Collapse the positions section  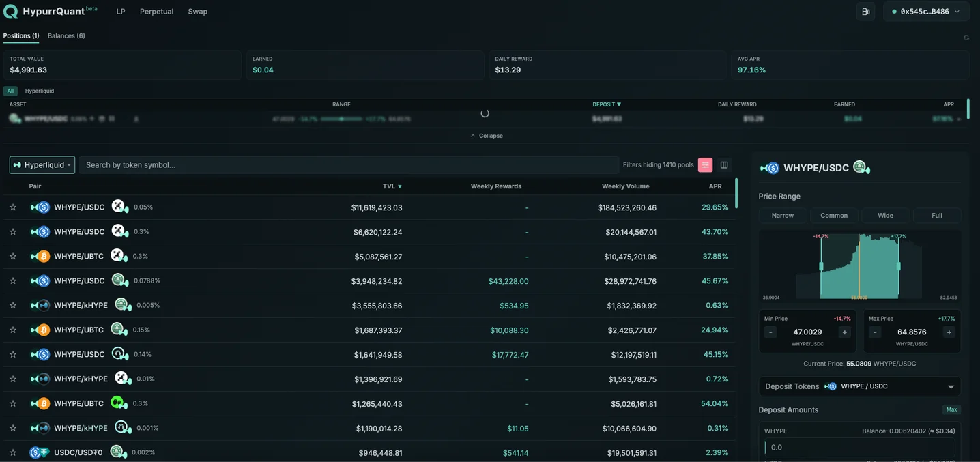[x=486, y=136]
